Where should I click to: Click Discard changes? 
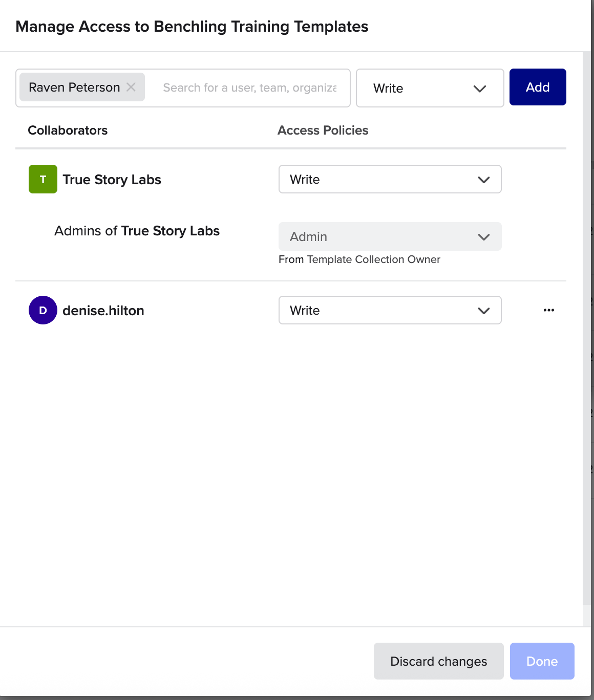click(x=438, y=662)
